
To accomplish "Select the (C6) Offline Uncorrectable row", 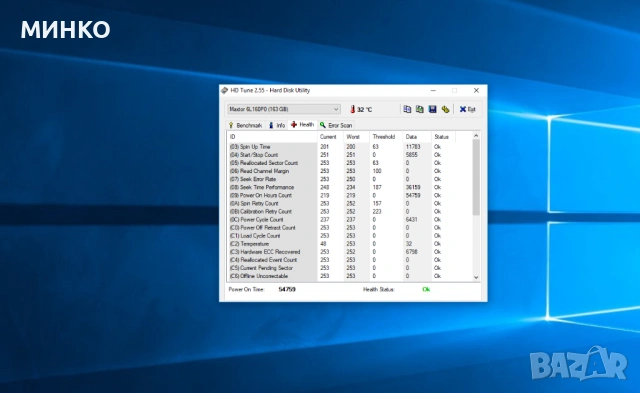I will (x=350, y=276).
